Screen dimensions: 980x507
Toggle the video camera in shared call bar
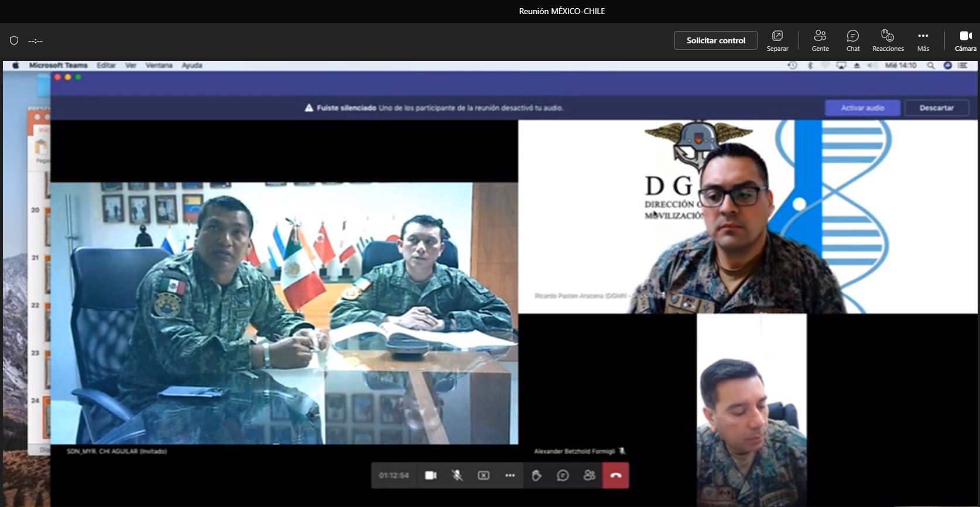click(x=431, y=475)
